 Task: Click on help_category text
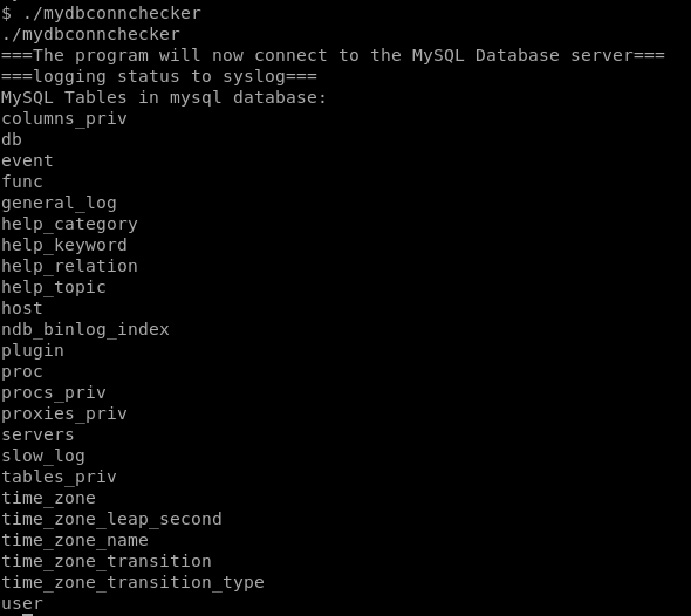70,225
